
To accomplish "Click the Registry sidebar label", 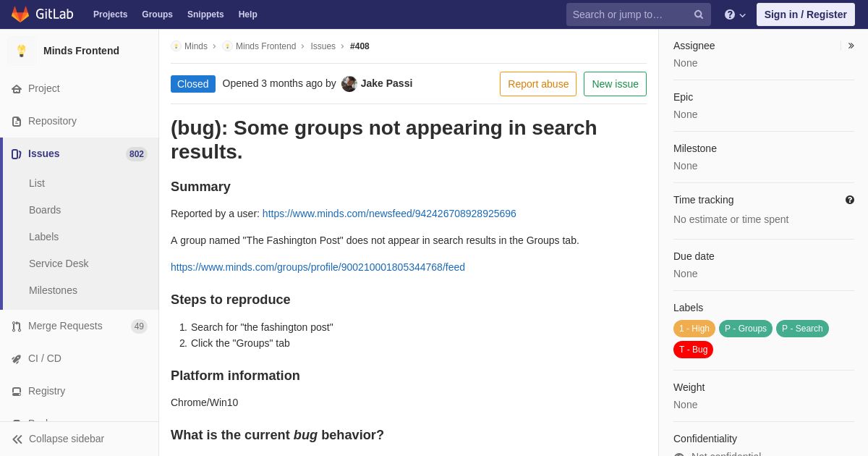I will coord(46,391).
